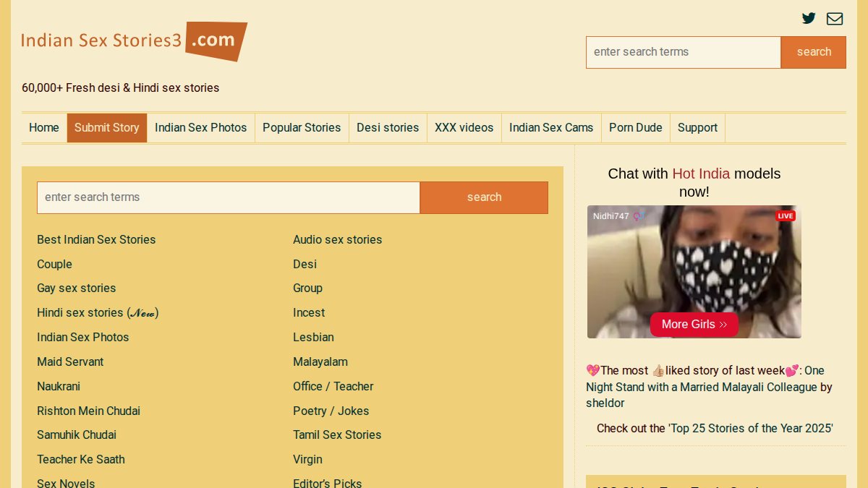The image size is (868, 488).
Task: Open Desi stories in navigation bar
Action: click(388, 128)
